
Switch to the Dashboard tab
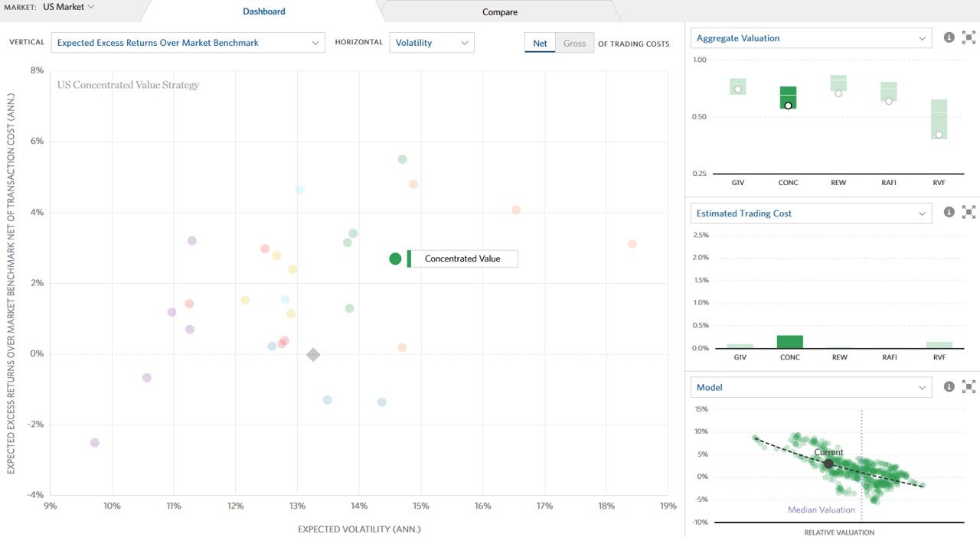[x=263, y=11]
